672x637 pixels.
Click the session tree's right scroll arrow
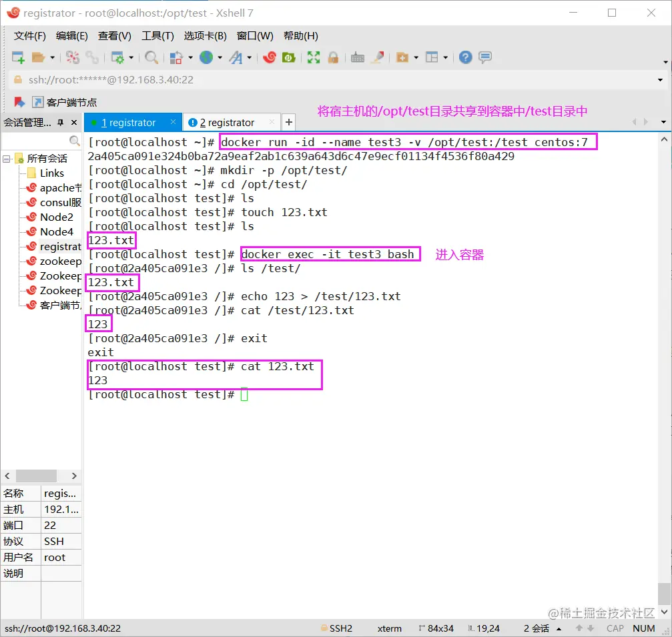pyautogui.click(x=74, y=476)
